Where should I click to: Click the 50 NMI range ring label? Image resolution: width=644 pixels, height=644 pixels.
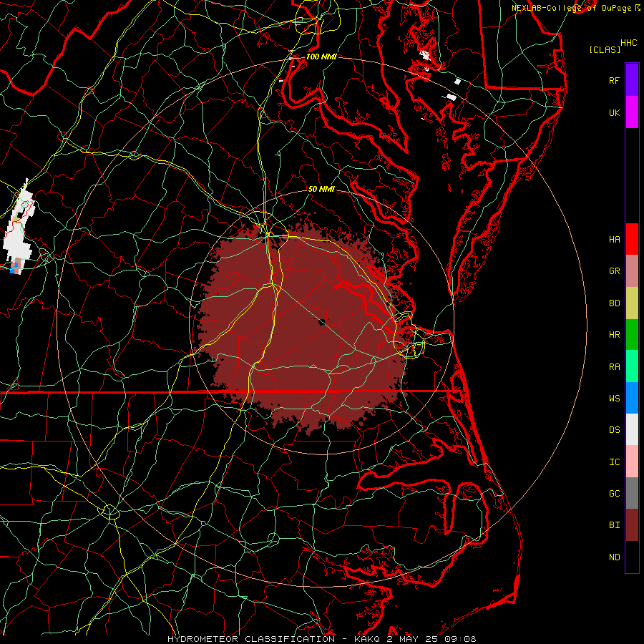[321, 189]
